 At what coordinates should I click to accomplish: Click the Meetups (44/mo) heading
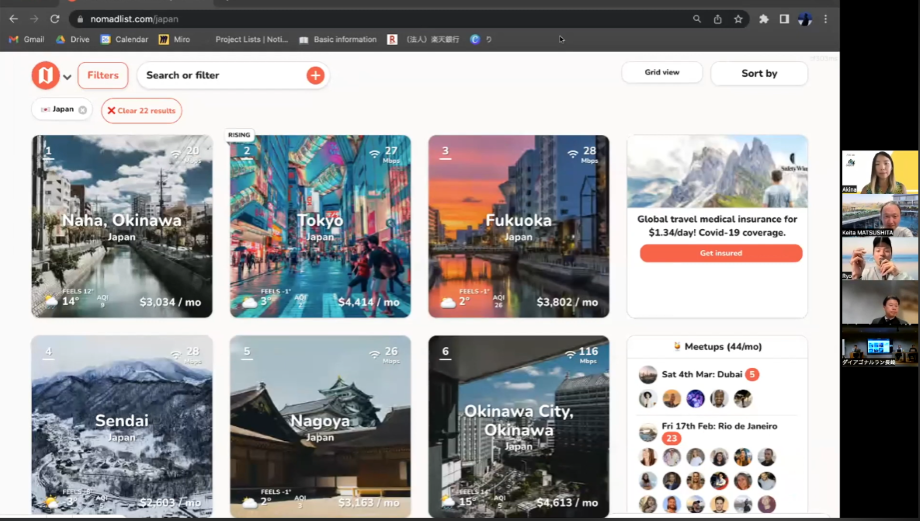pyautogui.click(x=718, y=347)
